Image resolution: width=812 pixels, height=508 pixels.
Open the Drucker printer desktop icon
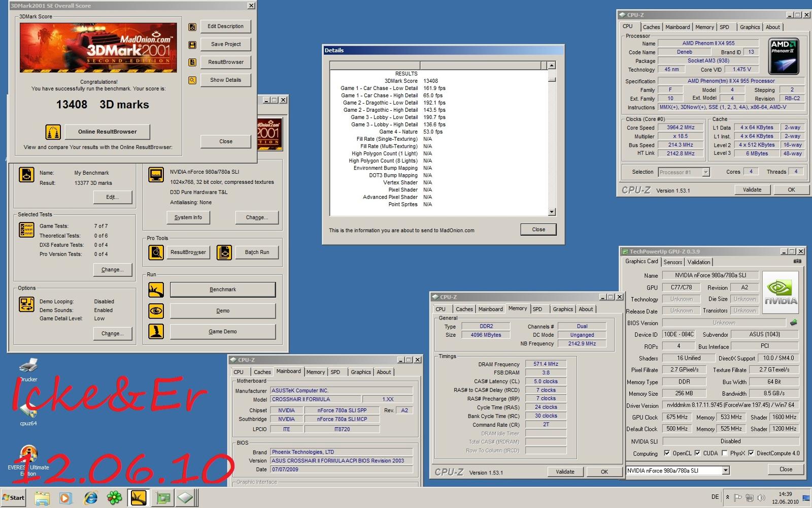(x=28, y=369)
